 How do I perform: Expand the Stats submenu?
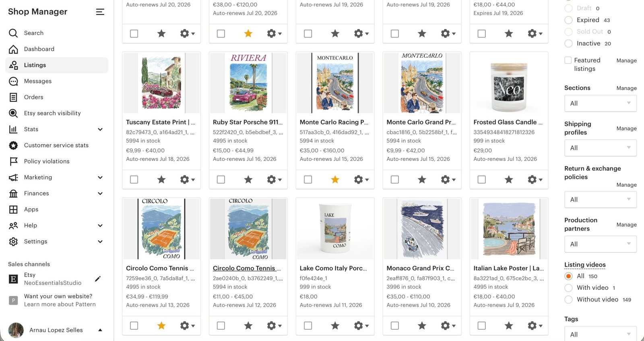(100, 129)
